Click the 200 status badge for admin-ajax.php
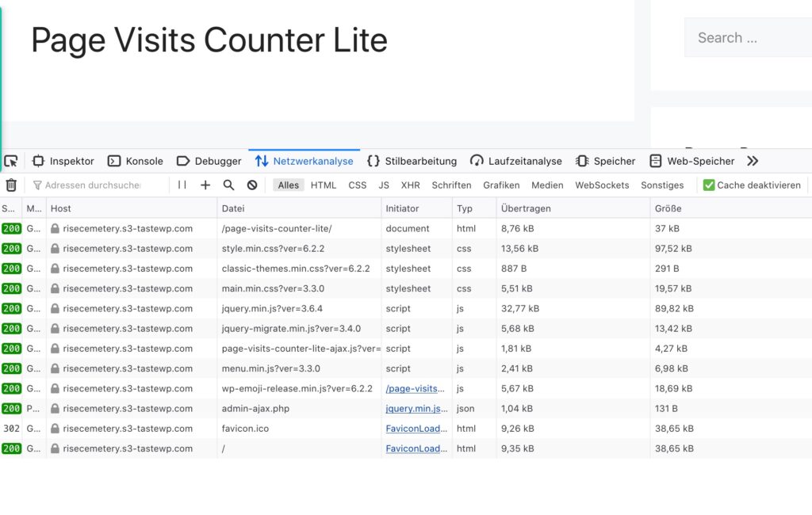The height and width of the screenshot is (515, 812). (x=11, y=408)
